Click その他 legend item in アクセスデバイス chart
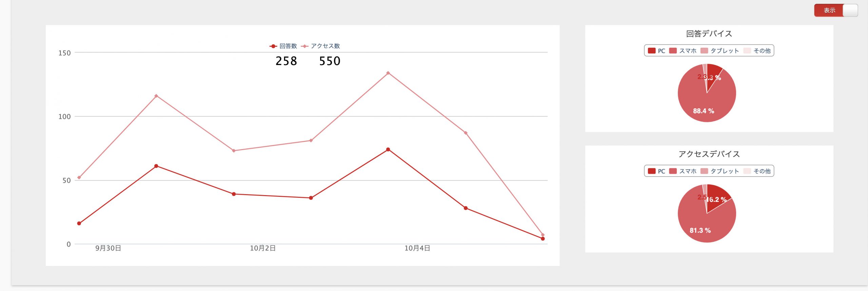This screenshot has height=291, width=868. [757, 171]
